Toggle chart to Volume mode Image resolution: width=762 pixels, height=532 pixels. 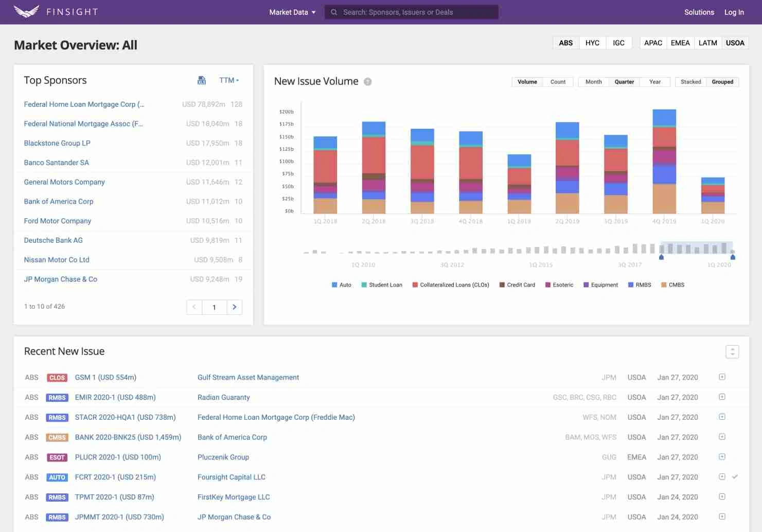point(527,82)
